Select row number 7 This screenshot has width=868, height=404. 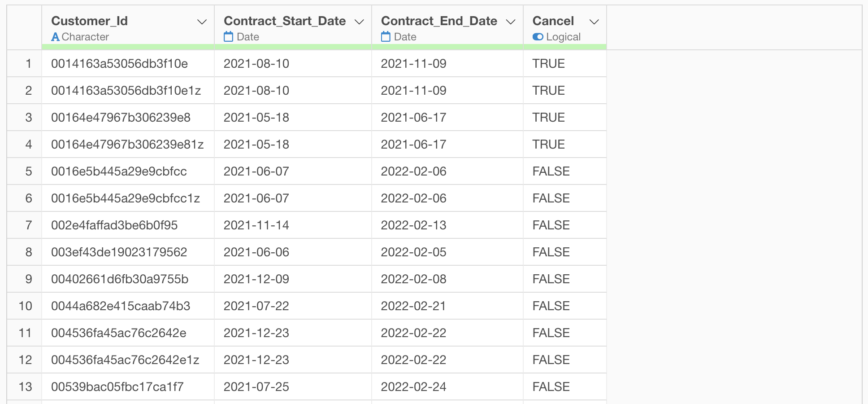coord(28,225)
